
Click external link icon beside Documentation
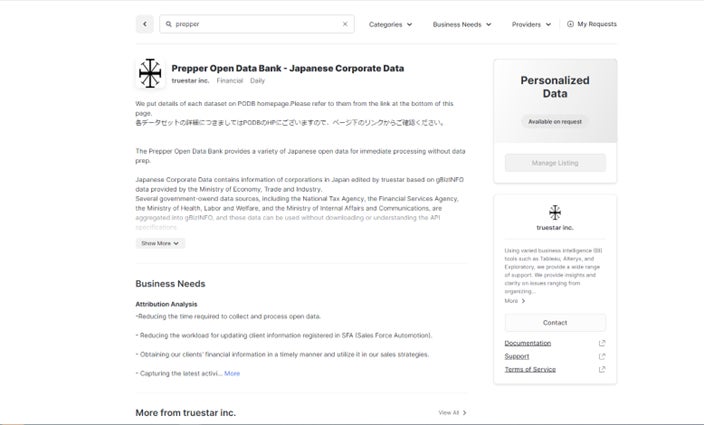(x=602, y=343)
